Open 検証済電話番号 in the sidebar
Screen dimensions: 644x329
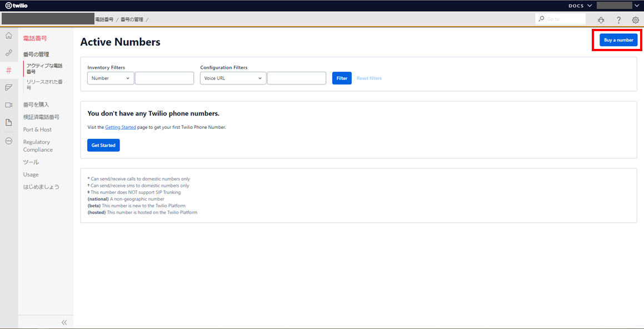coord(41,117)
